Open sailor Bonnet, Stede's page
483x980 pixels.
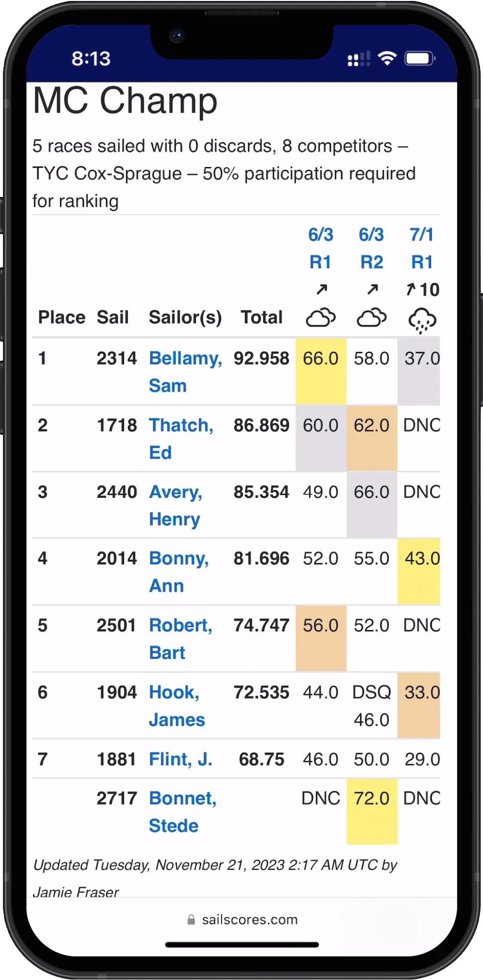(182, 811)
